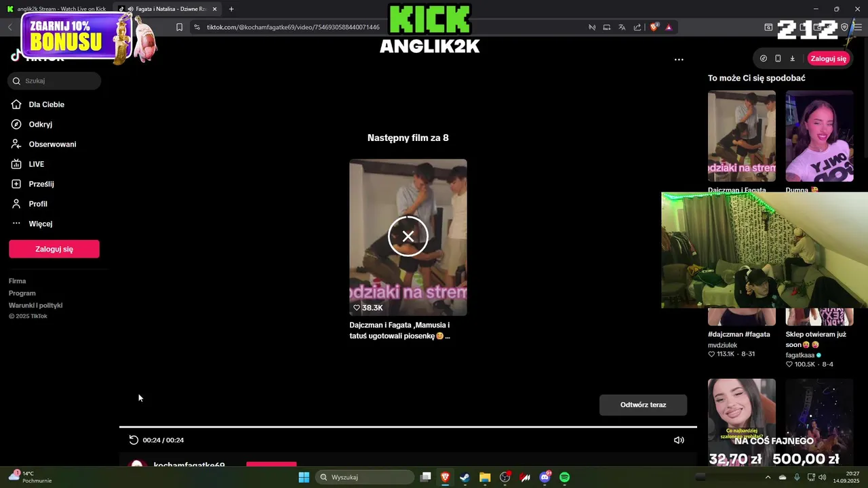This screenshot has width=868, height=488.
Task: Click next video title Dajczman i Fagata, Mamusia
Action: click(399, 330)
